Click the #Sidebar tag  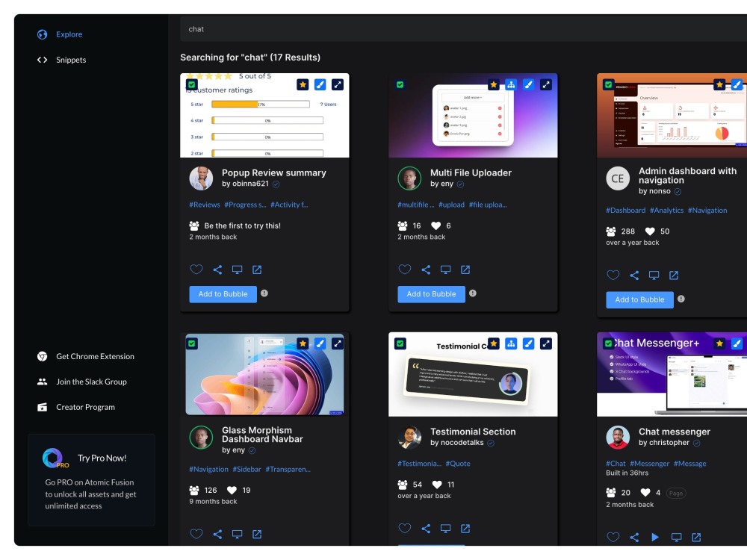247,470
